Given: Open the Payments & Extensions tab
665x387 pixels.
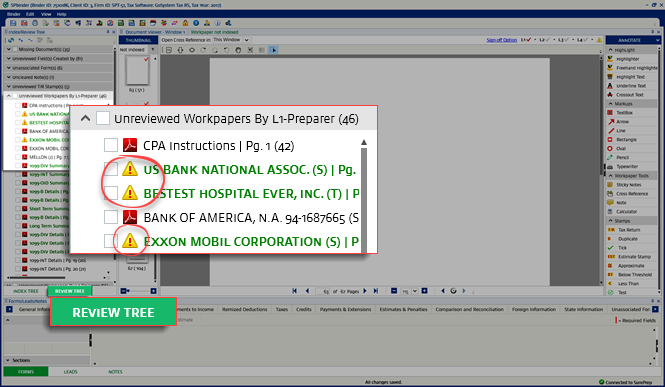Looking at the screenshot, I should click(x=345, y=309).
